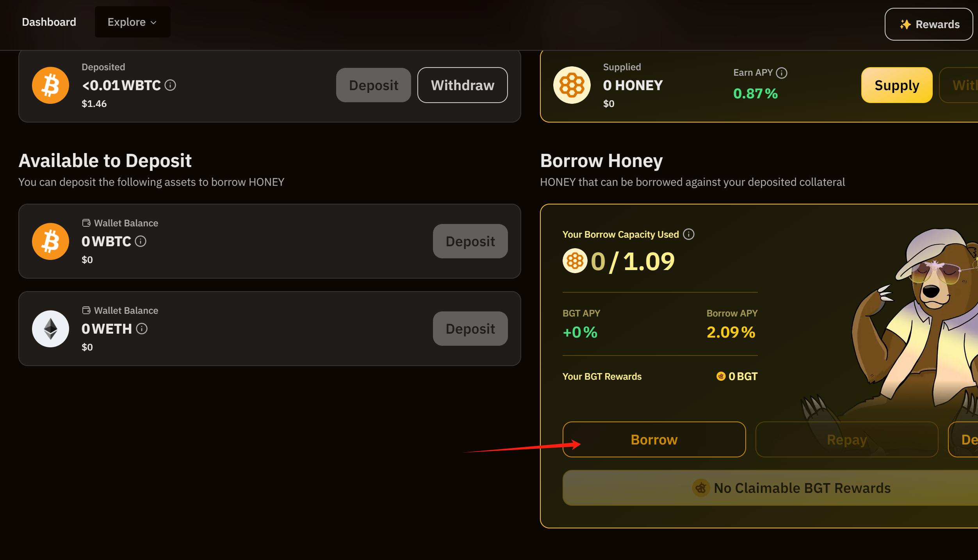Image resolution: width=978 pixels, height=560 pixels.
Task: Go to the Dashboard tab
Action: coord(49,22)
